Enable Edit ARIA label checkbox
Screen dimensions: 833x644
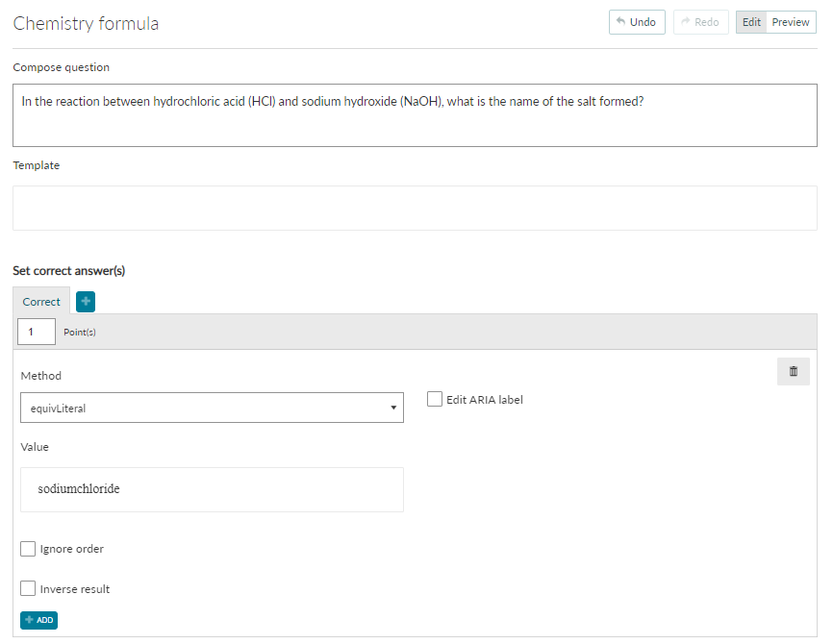click(435, 399)
